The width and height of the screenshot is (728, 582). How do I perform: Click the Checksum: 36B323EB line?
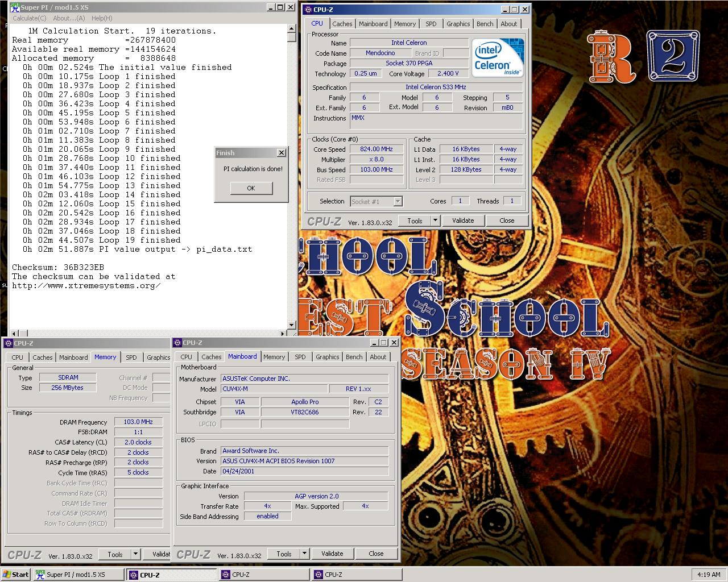[58, 267]
